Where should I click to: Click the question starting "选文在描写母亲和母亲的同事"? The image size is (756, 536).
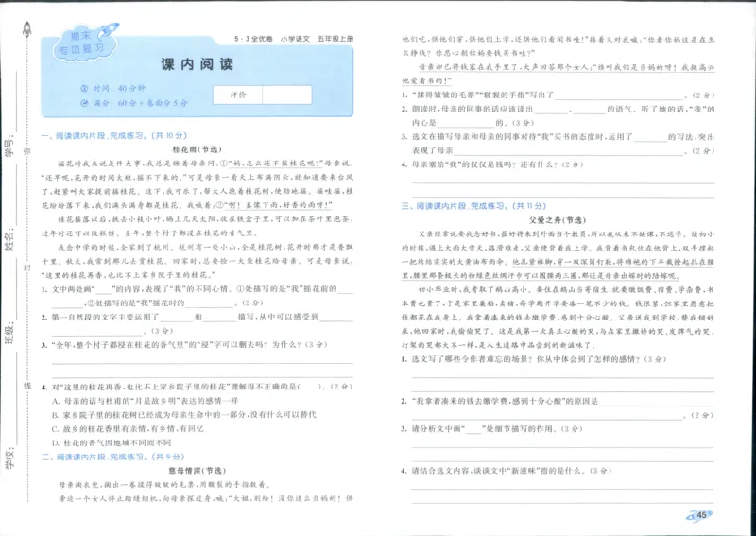point(558,144)
